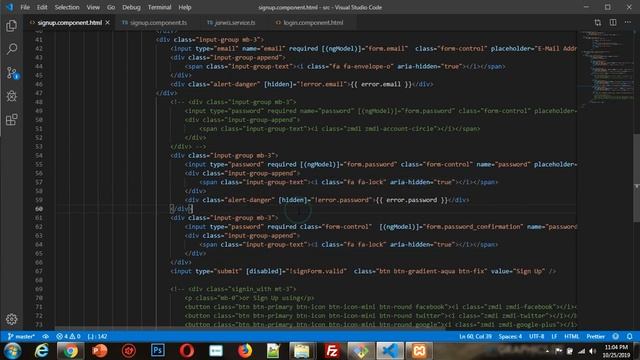Open the Selection menu

pyautogui.click(x=67, y=7)
